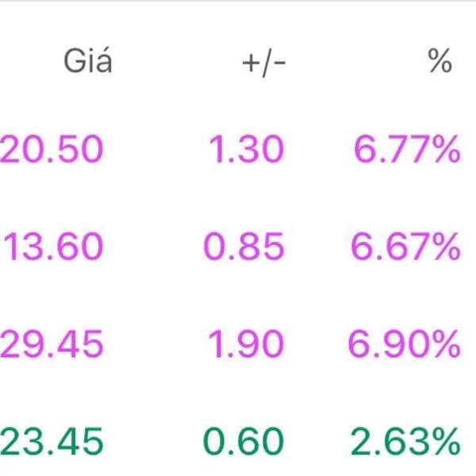The width and height of the screenshot is (476, 476).
Task: Select the green 2.63% percent value
Action: click(405, 441)
